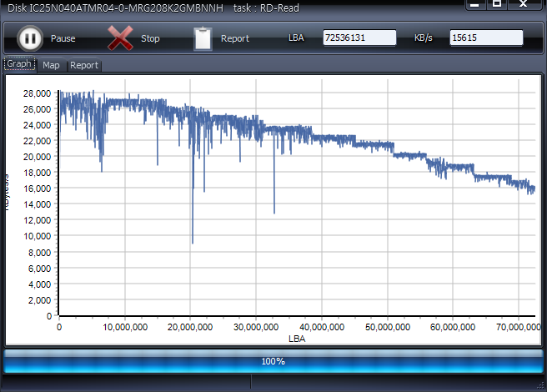Viewport: 547px width, 392px height.
Task: Click the LBA field showing 72536131
Action: 359,38
